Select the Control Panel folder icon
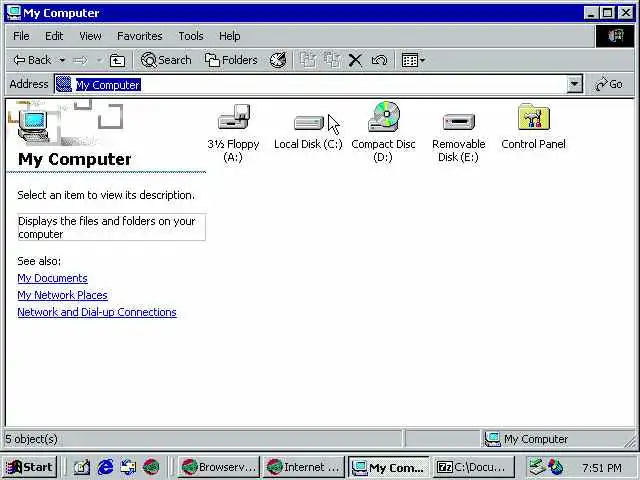The height and width of the screenshot is (480, 640). coord(533,117)
